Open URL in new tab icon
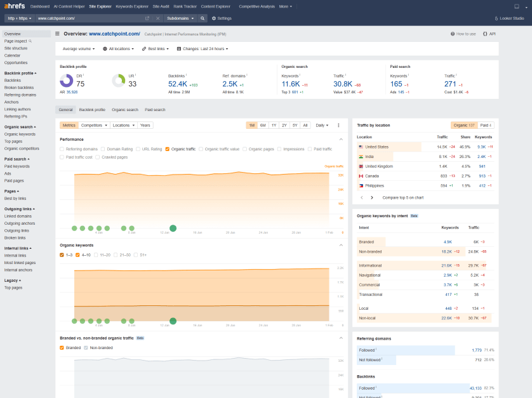Screen dimensions: 532x398 tap(147, 18)
